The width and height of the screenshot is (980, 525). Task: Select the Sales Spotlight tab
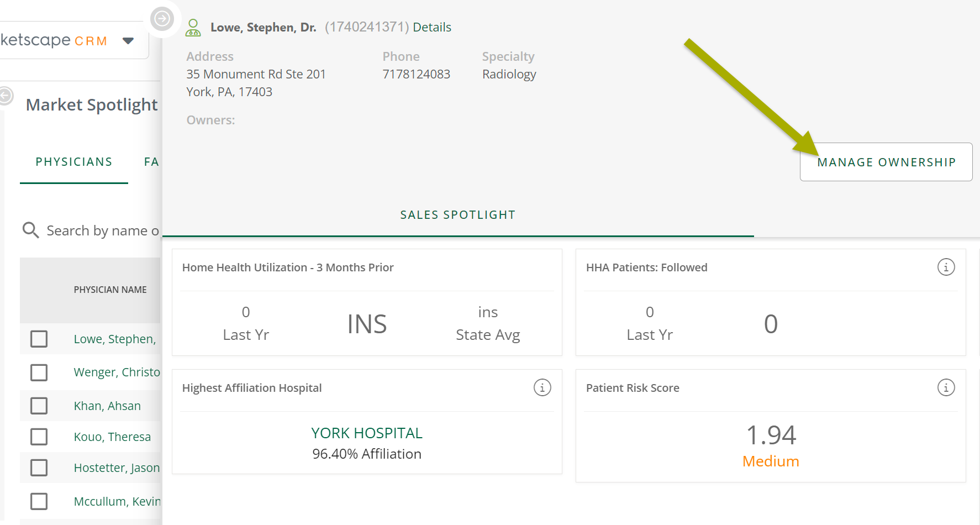tap(458, 215)
